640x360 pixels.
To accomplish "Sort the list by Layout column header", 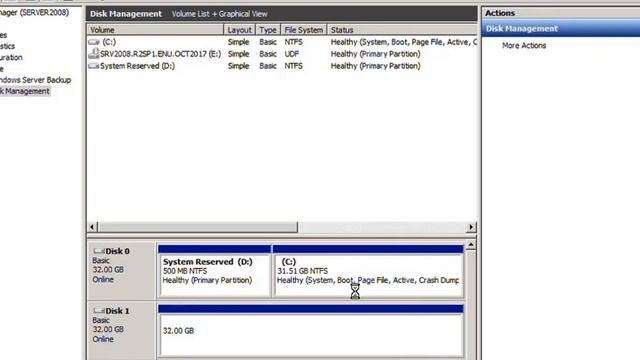I will pyautogui.click(x=240, y=30).
